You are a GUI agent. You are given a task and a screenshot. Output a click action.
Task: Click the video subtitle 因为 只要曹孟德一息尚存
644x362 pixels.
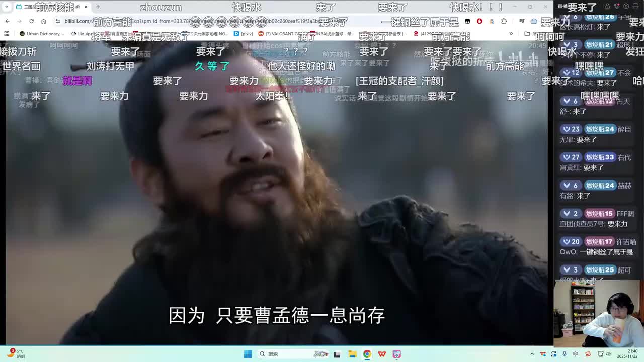point(277,316)
